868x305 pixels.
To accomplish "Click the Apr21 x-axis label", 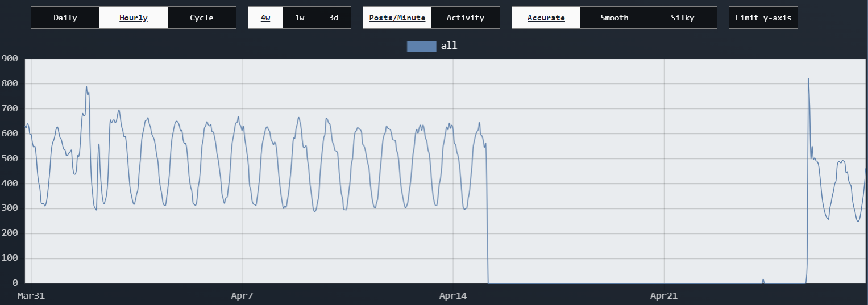I will point(664,295).
